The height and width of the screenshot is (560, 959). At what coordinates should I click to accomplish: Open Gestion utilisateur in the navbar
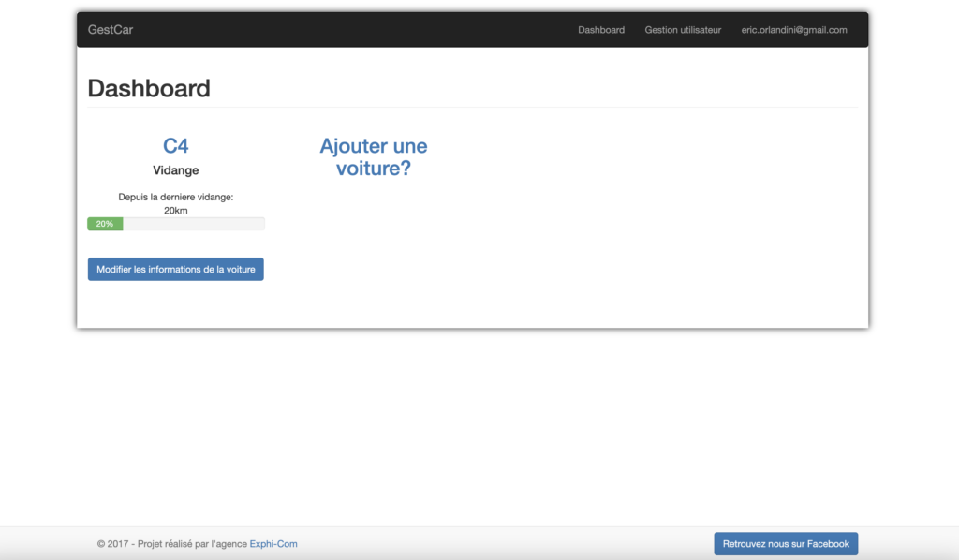pyautogui.click(x=683, y=29)
